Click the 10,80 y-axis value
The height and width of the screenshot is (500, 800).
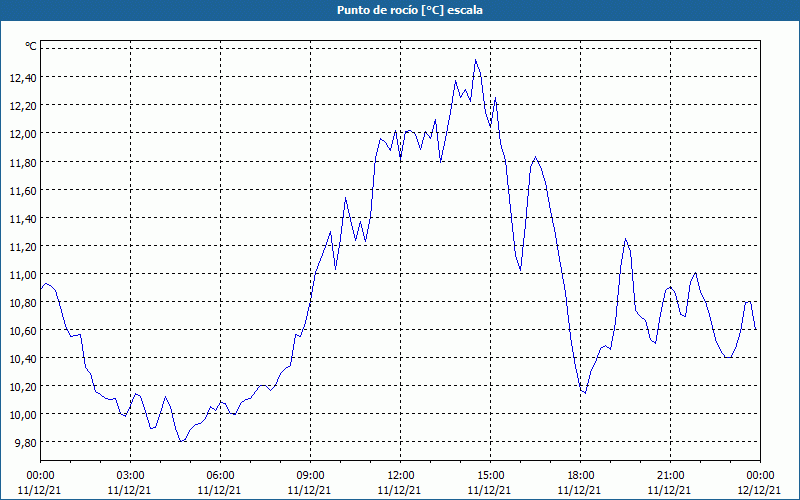[x=23, y=303]
